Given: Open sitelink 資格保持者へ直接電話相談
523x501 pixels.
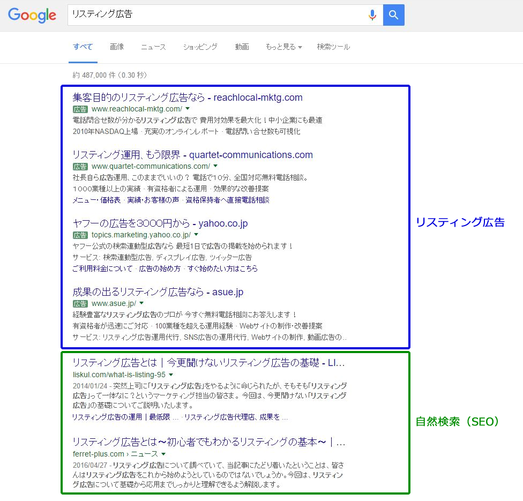Looking at the screenshot, I should click(x=227, y=200).
